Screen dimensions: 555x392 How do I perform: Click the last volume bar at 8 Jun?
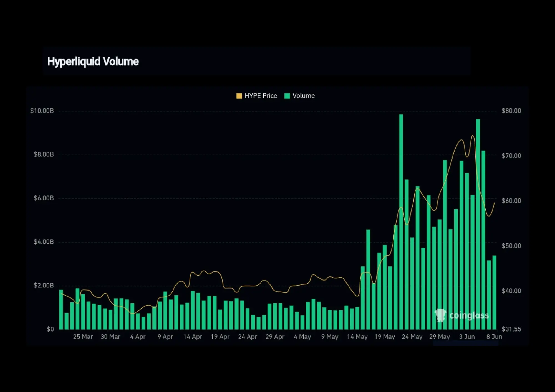[494, 292]
